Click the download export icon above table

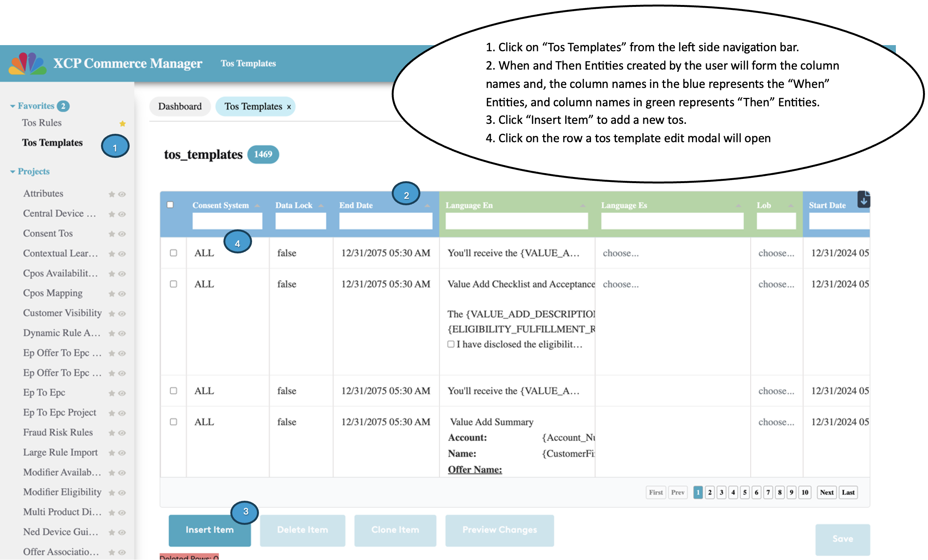click(x=863, y=200)
